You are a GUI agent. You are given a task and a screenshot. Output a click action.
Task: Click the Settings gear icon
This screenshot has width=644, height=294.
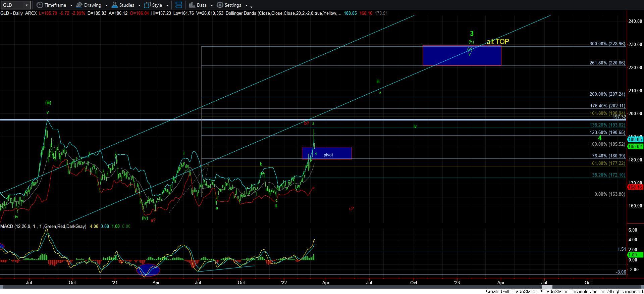tap(220, 5)
